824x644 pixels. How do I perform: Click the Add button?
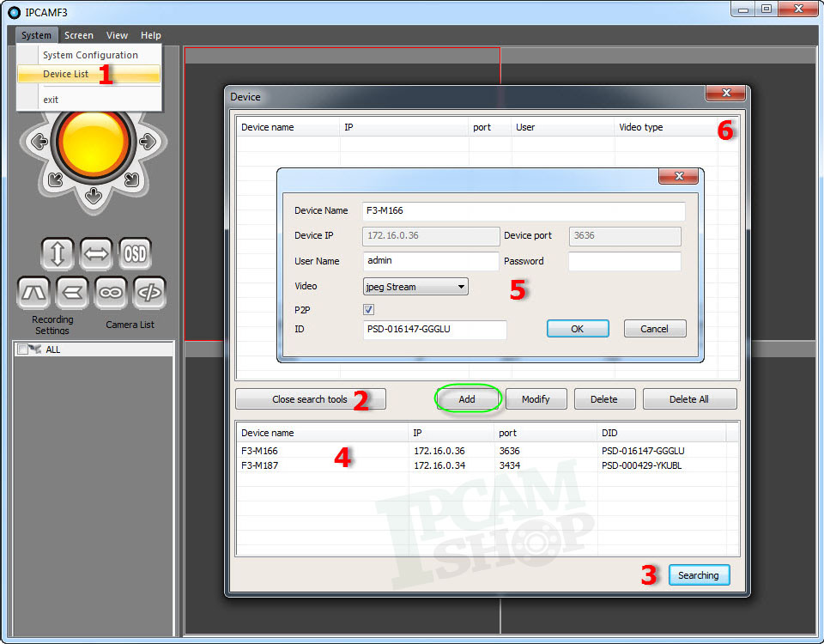coord(467,399)
